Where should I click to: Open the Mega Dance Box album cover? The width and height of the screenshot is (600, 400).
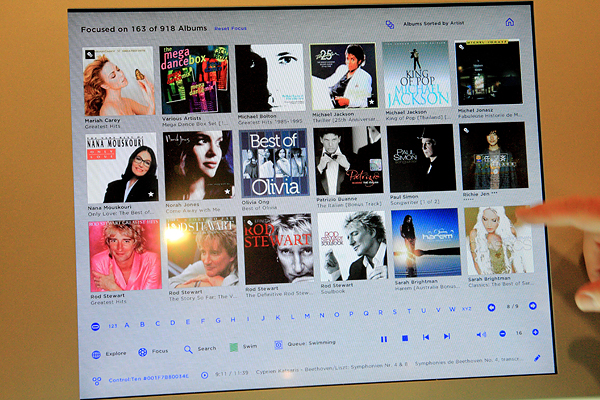[x=195, y=79]
